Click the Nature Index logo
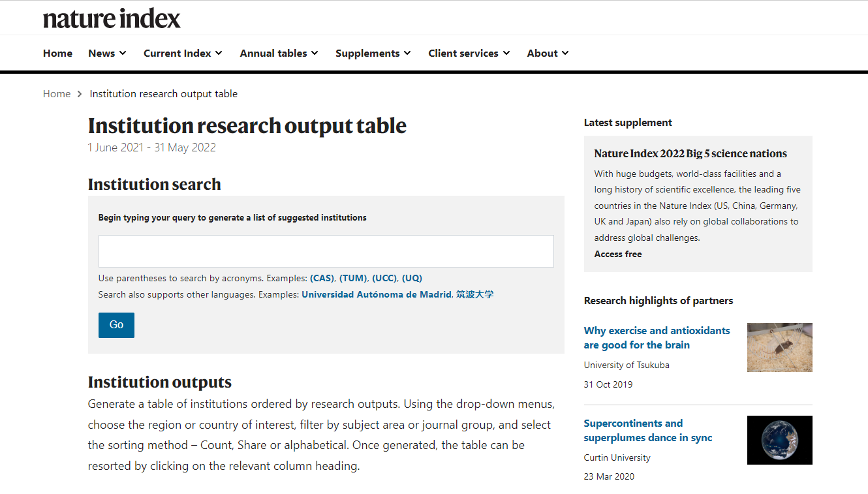This screenshot has width=868, height=494. pyautogui.click(x=112, y=19)
